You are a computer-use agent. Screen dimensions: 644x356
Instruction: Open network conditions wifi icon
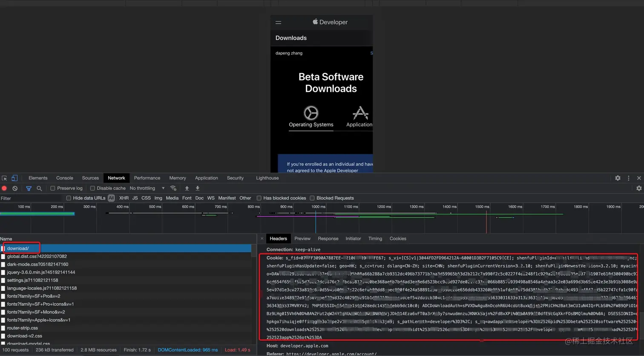pos(173,188)
